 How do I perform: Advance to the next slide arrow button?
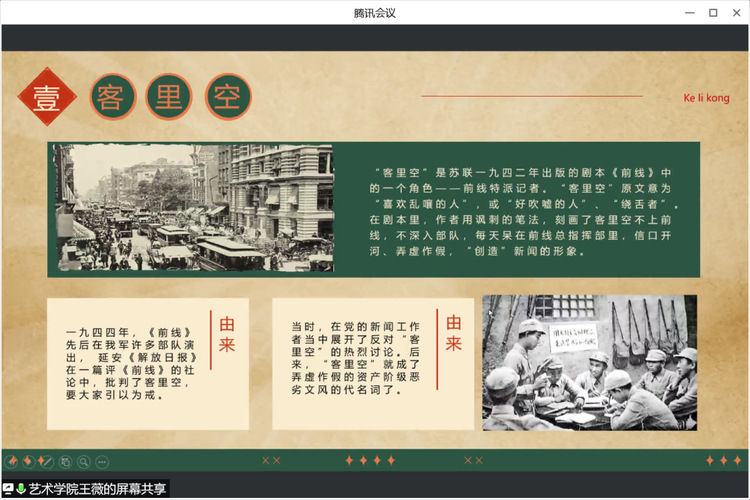(29, 461)
